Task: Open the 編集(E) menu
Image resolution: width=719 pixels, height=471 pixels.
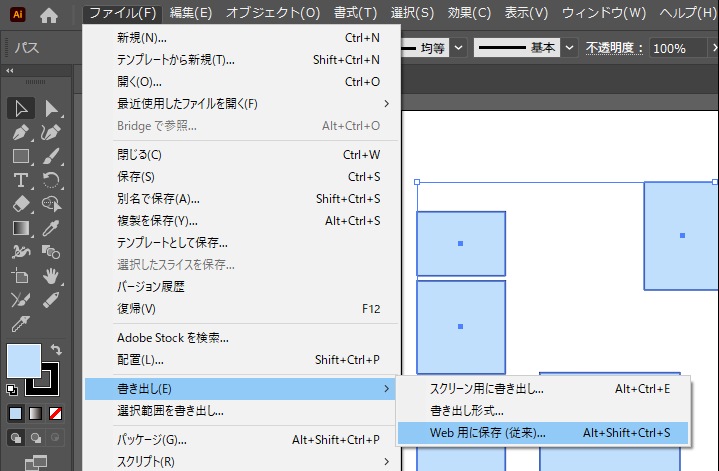Action: 191,13
